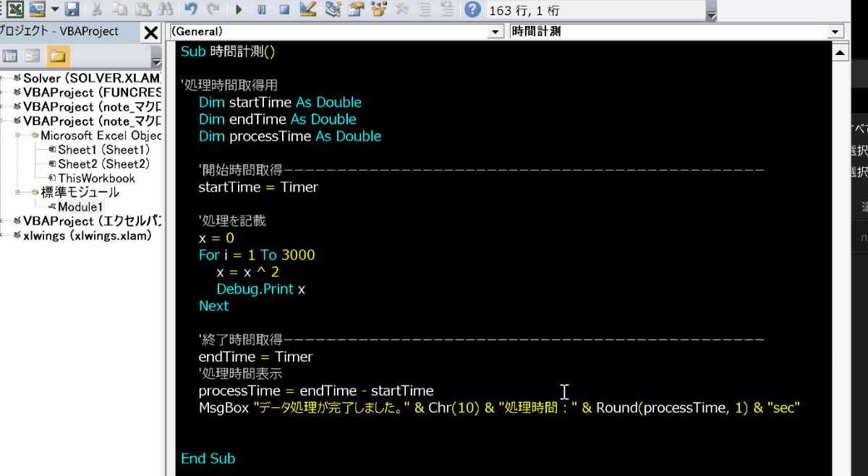Click the Copy toolbar icon
This screenshot has width=868, height=476.
pos(119,9)
